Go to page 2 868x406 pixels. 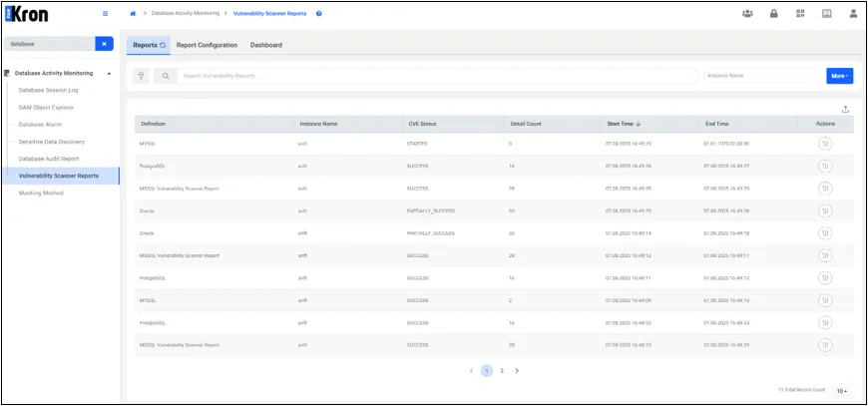[502, 371]
